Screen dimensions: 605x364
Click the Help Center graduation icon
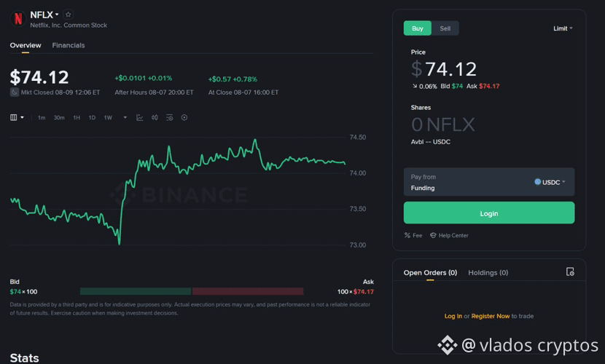[x=433, y=235]
